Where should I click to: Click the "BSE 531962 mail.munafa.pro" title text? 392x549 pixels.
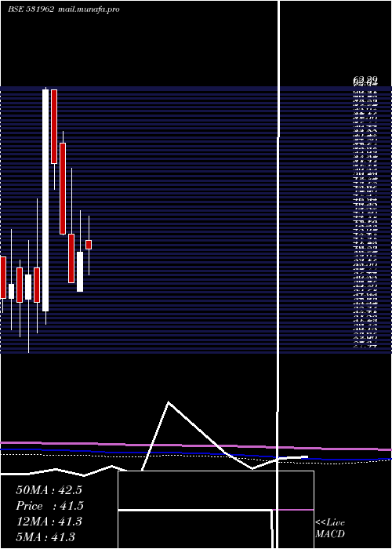64,9
